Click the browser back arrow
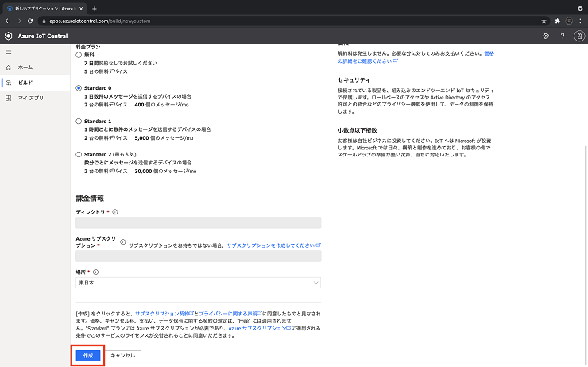The height and width of the screenshot is (367, 588). click(x=7, y=21)
